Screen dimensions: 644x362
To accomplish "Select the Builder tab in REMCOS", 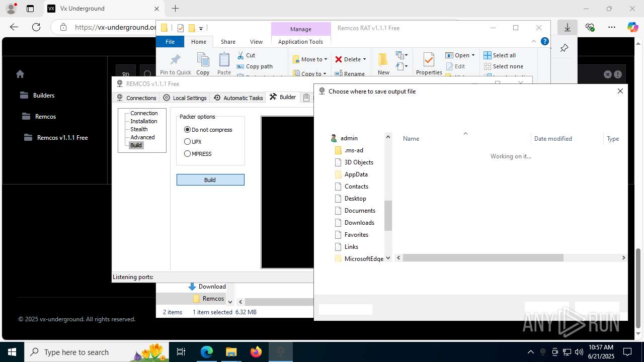I will (283, 97).
